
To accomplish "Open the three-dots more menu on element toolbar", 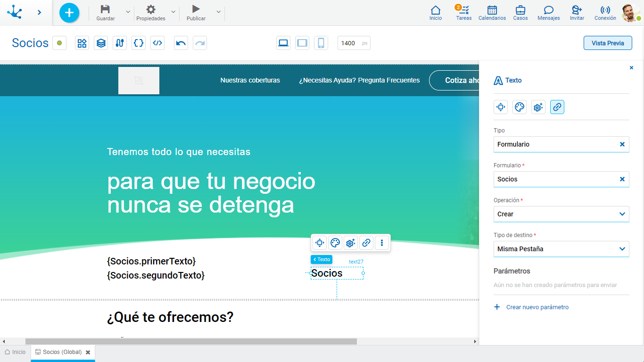I will tap(382, 243).
